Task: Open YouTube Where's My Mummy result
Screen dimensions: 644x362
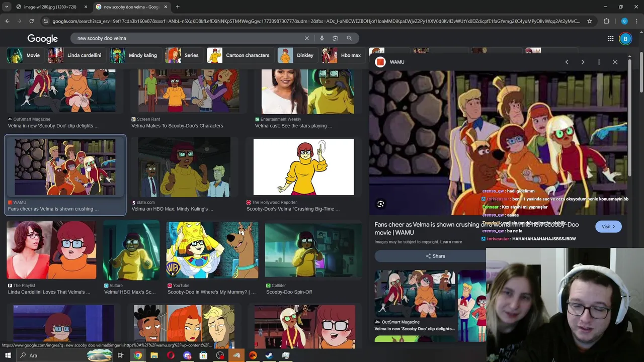Action: pyautogui.click(x=212, y=258)
